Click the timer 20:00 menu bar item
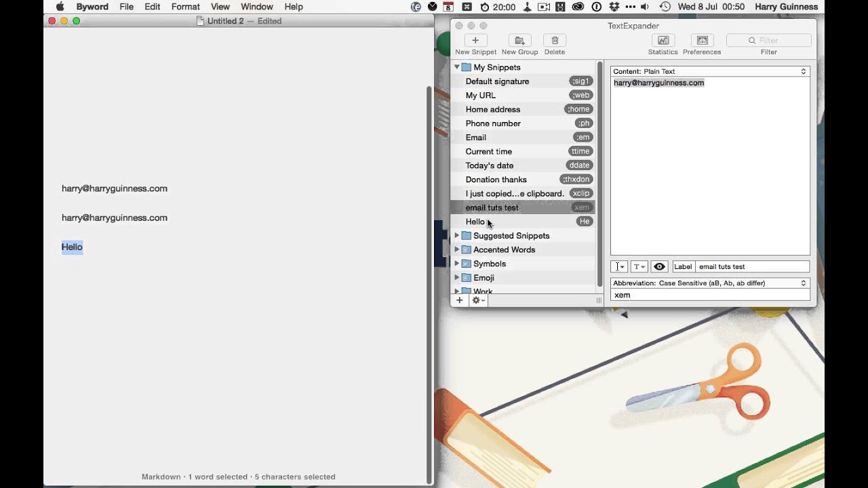Image resolution: width=868 pixels, height=488 pixels. click(498, 7)
